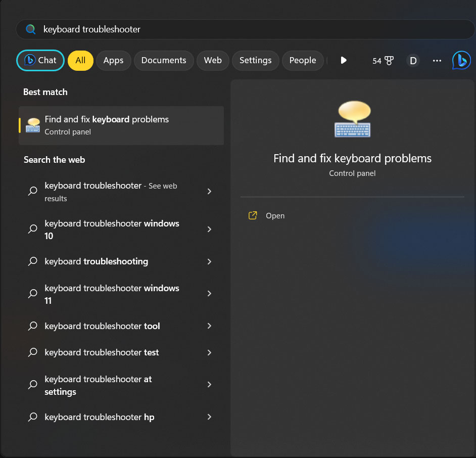
Task: Choose 'keyboard troubleshooter tool' web suggestion
Action: tap(102, 326)
